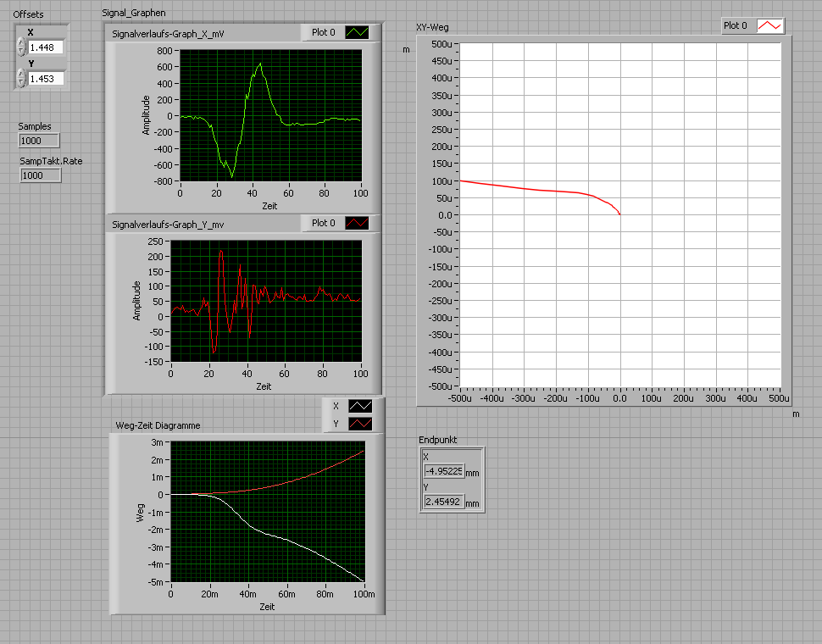
Task: Click the Signalverlaufs-Graph_Y_mv title
Action: [168, 225]
